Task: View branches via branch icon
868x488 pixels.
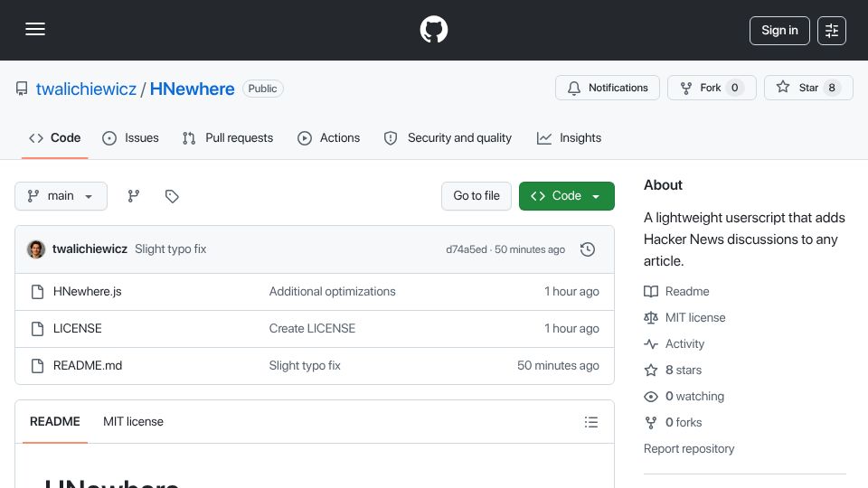Action: click(134, 196)
